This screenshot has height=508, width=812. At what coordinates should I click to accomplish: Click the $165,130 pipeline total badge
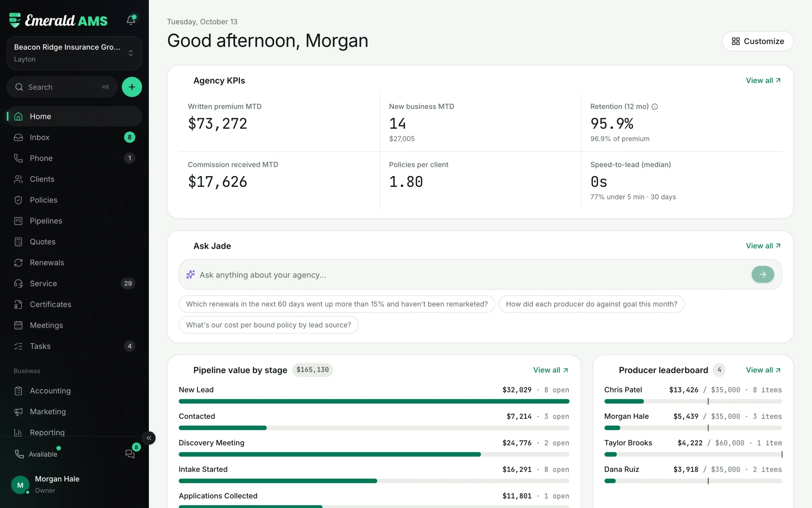313,370
